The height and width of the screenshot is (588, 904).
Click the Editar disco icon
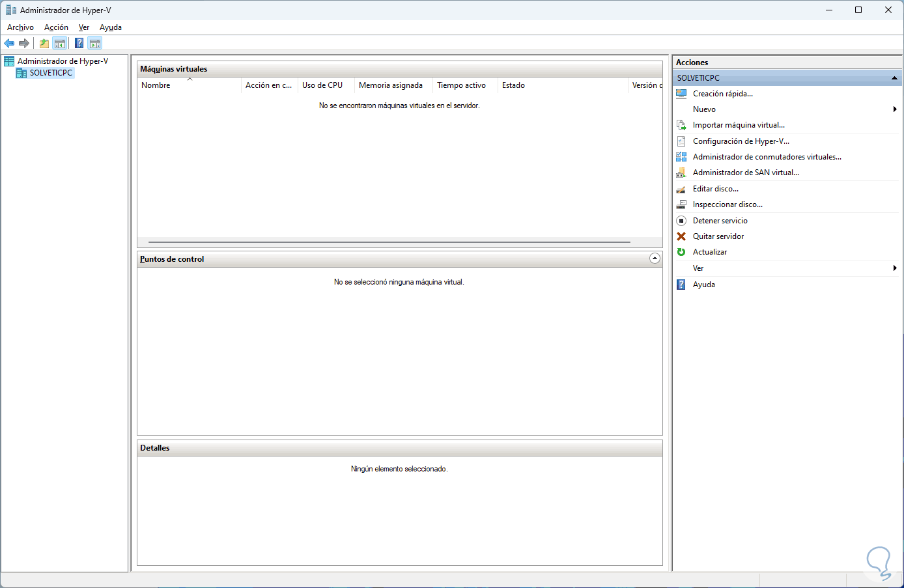681,189
